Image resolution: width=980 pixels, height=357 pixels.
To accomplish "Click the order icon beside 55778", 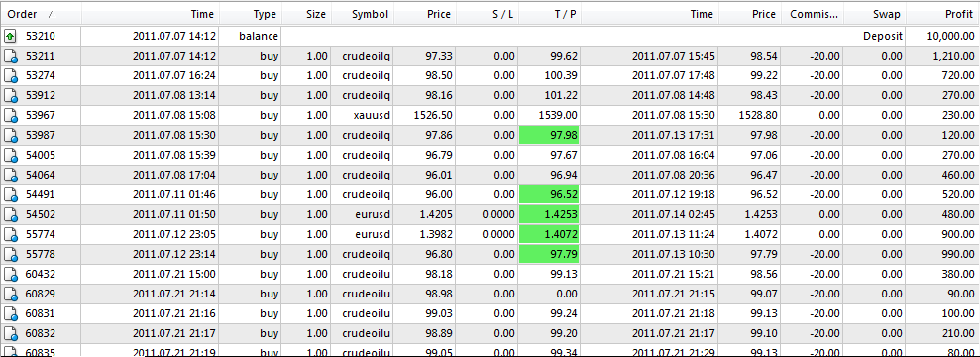I will coord(10,255).
